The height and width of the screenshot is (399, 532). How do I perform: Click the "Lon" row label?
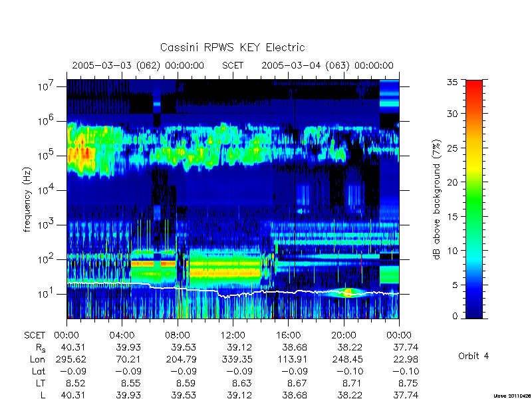[x=37, y=359]
